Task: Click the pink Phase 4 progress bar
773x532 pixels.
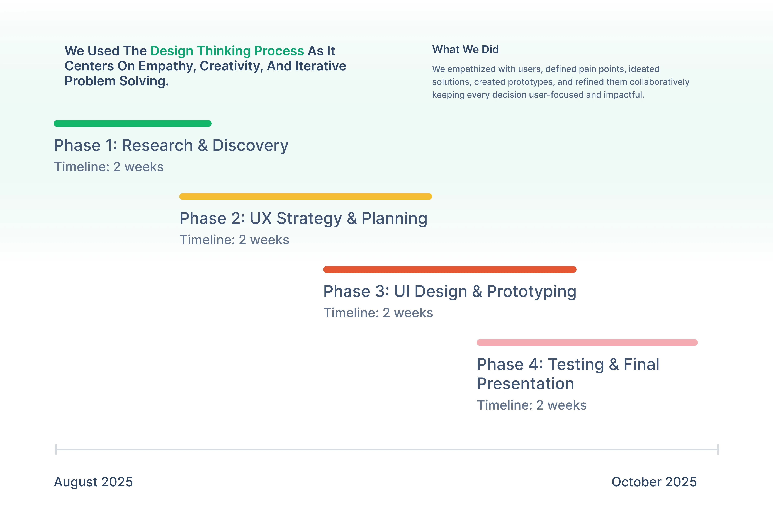Action: [x=587, y=343]
